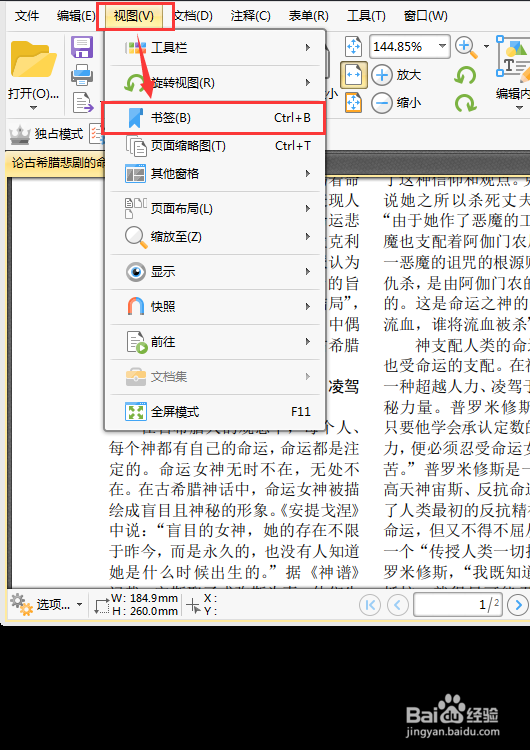This screenshot has height=750, width=530.
Task: Click the page number field showing 1/2
Action: click(x=458, y=605)
